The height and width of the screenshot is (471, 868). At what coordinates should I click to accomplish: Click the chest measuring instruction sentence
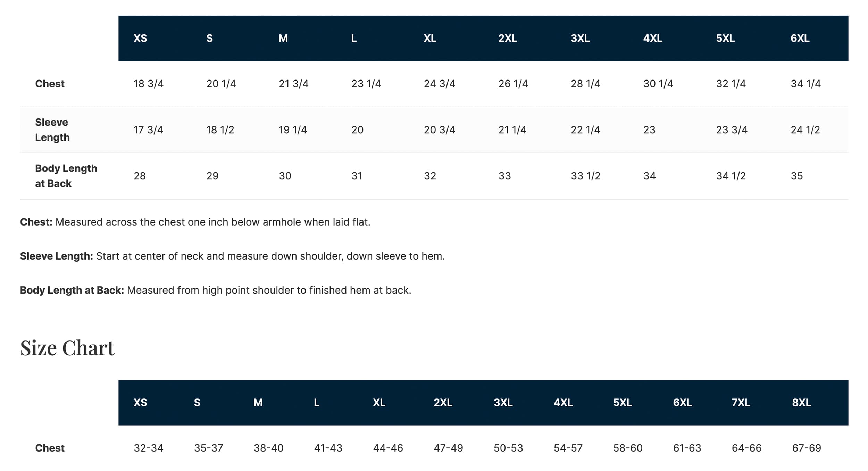click(x=195, y=222)
